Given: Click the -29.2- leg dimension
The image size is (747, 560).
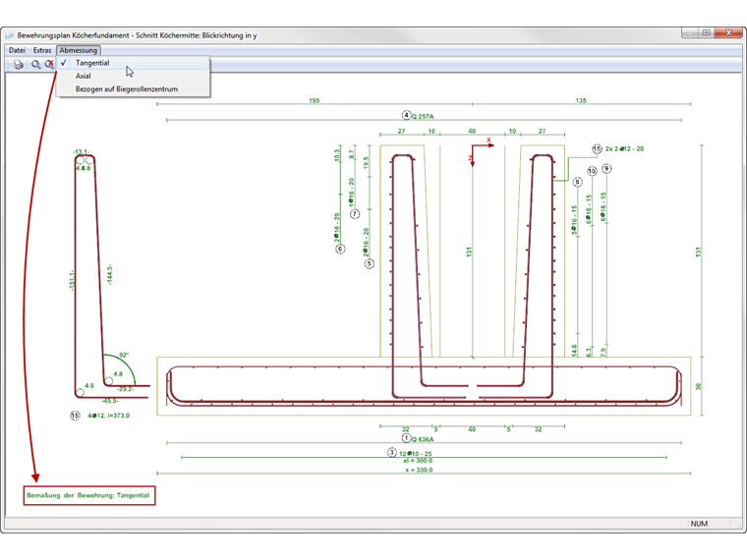Looking at the screenshot, I should pyautogui.click(x=126, y=389).
